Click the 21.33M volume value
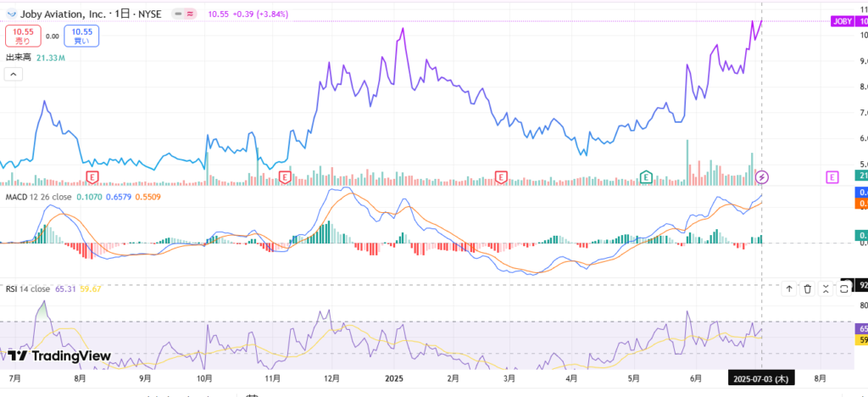This screenshot has width=868, height=397. tap(51, 58)
